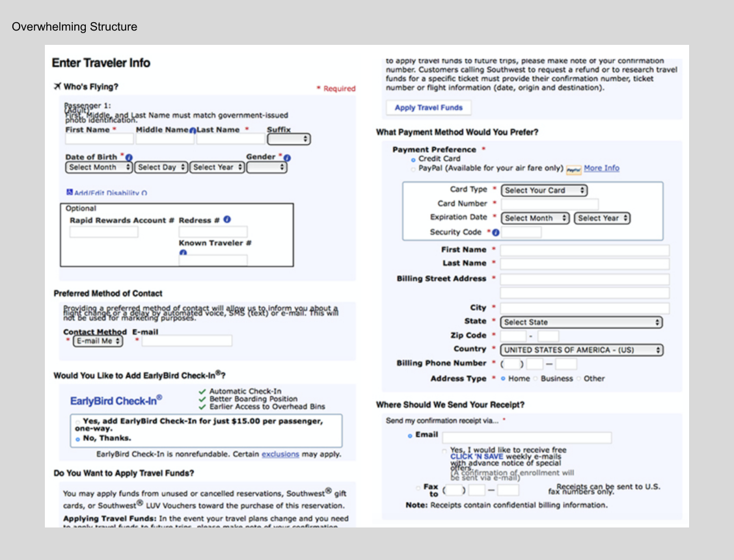734x560 pixels.
Task: Click the passenger First Name field
Action: click(x=100, y=139)
